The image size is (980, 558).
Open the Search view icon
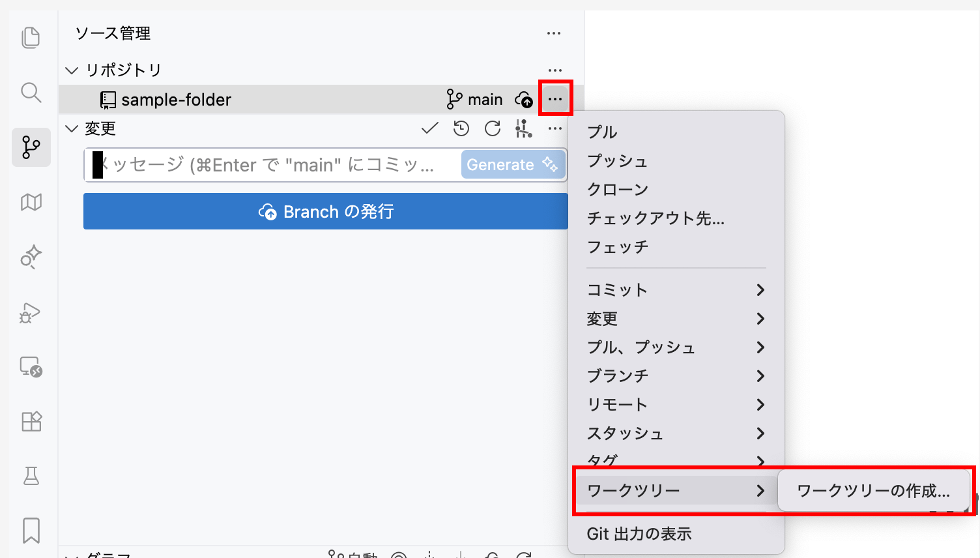click(x=31, y=93)
